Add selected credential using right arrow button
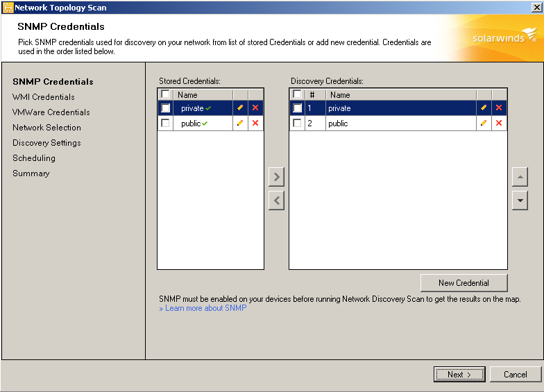 276,177
